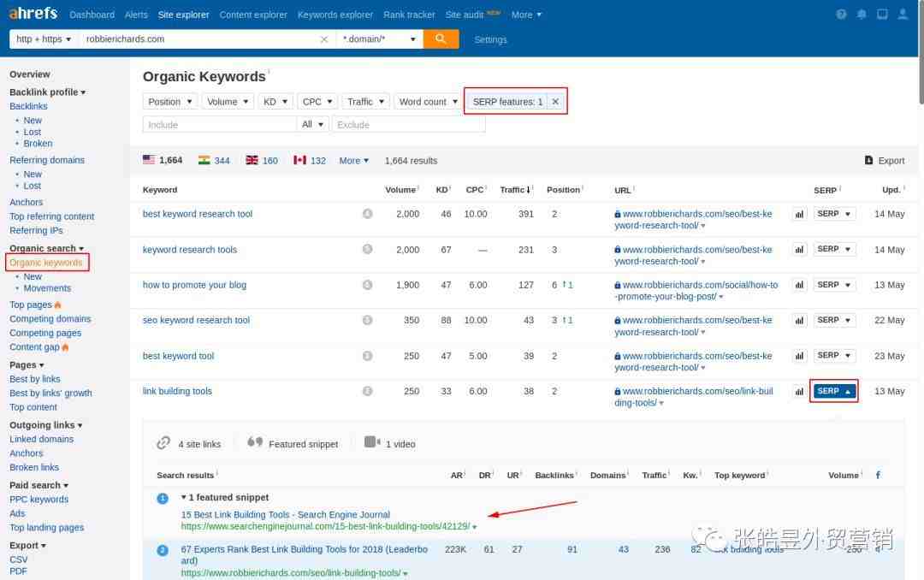The height and width of the screenshot is (580, 924).
Task: Open the More menu in top navigation
Action: click(x=525, y=15)
